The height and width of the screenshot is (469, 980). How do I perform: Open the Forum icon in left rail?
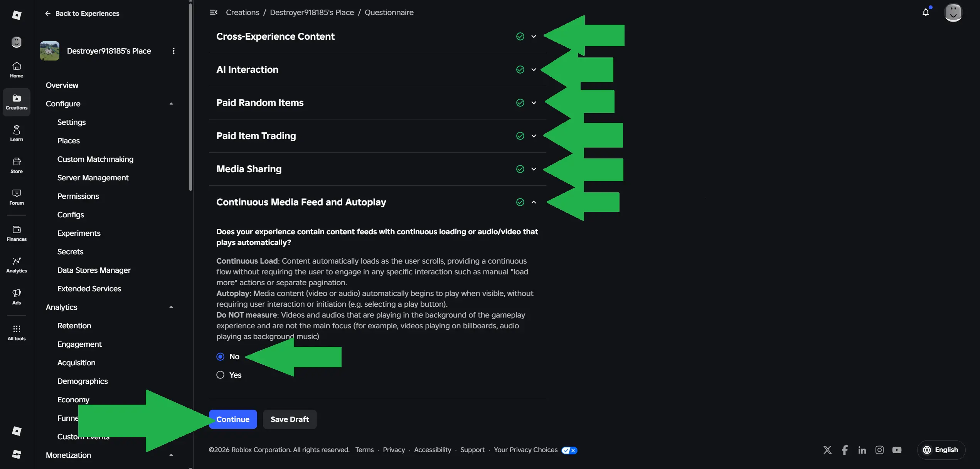[x=17, y=197]
